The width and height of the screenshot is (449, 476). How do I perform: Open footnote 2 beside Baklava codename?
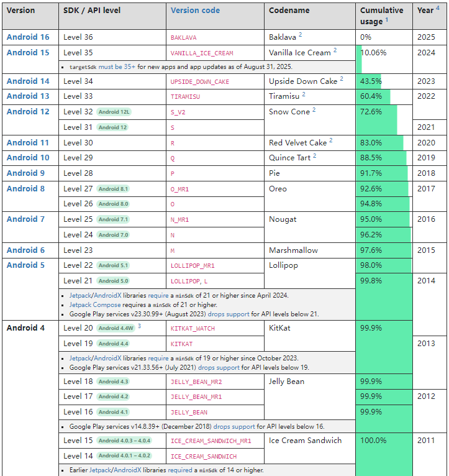[x=301, y=35]
